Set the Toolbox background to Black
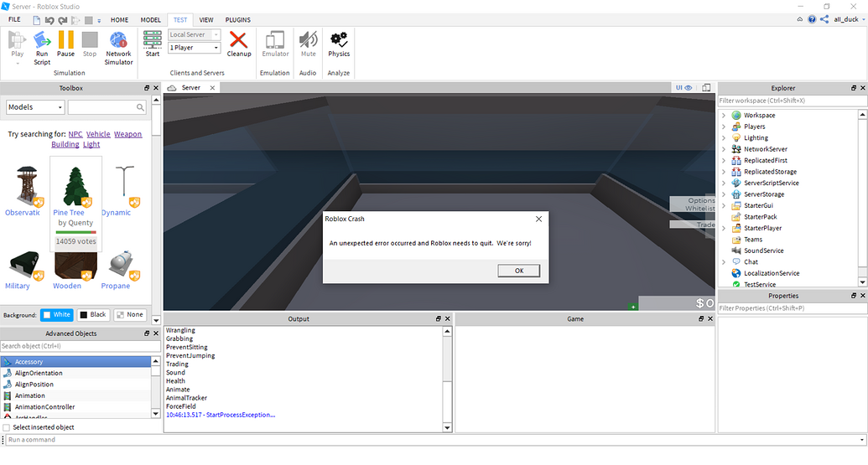868x465 pixels. [93, 314]
